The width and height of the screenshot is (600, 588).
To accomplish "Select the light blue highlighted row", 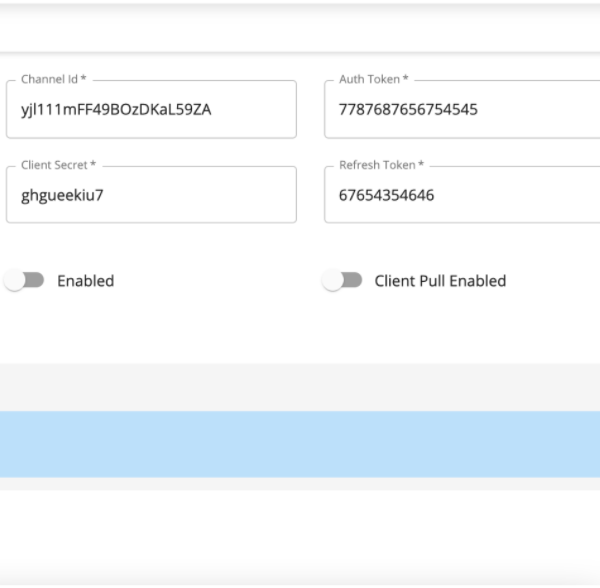I will coord(300,444).
